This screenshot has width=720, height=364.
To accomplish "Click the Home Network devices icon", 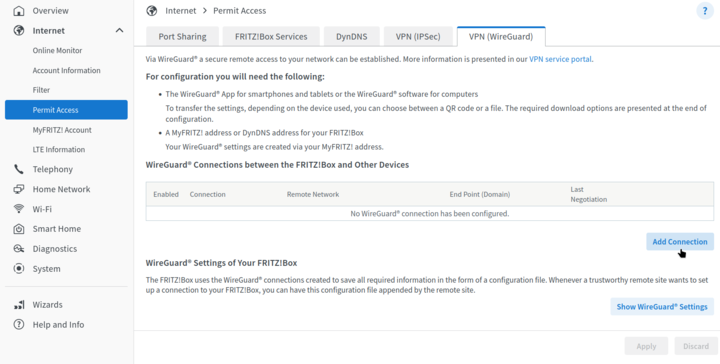I will tap(18, 189).
